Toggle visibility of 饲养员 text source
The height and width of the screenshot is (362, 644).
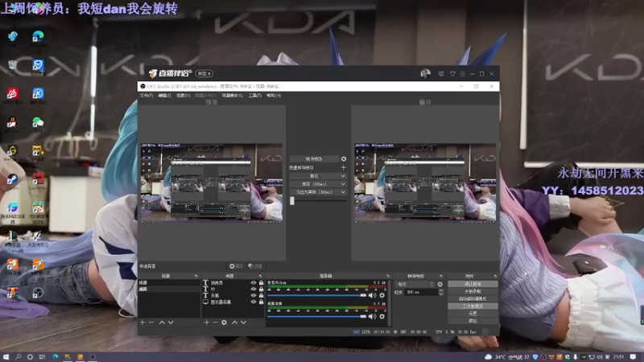point(254,283)
